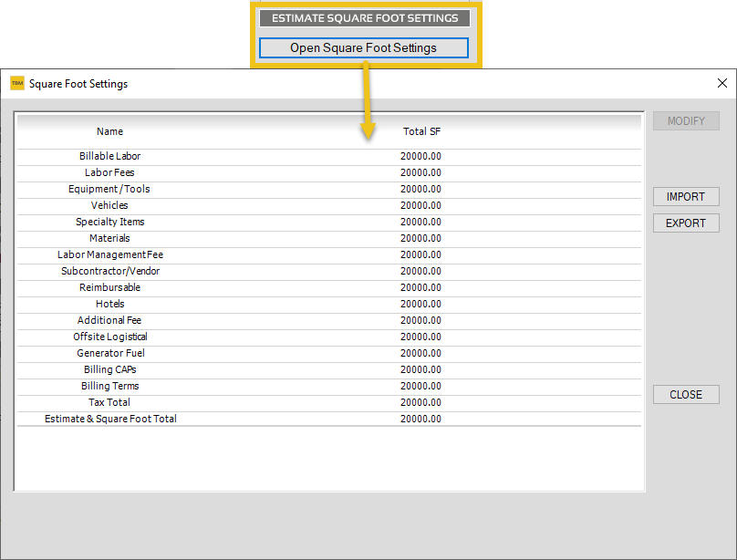Select the Estimate & Square Foot Total row
Viewport: 737px width, 560px height.
pyautogui.click(x=329, y=419)
